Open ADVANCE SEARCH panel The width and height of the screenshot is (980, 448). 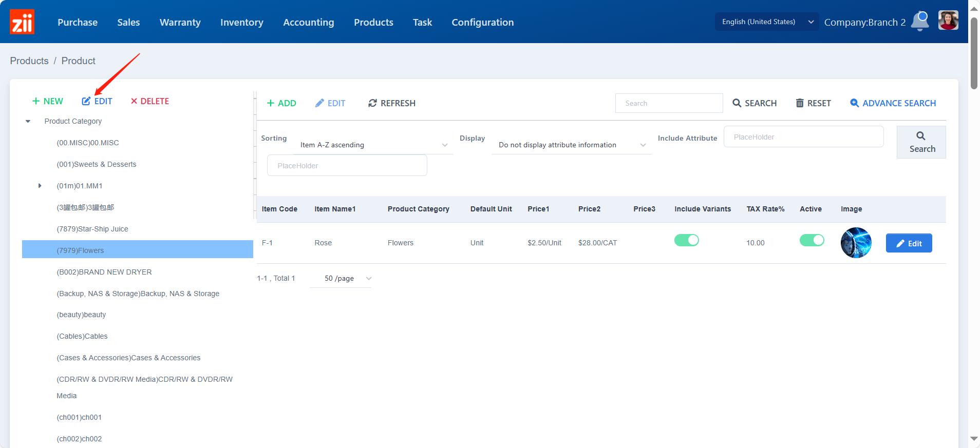893,103
